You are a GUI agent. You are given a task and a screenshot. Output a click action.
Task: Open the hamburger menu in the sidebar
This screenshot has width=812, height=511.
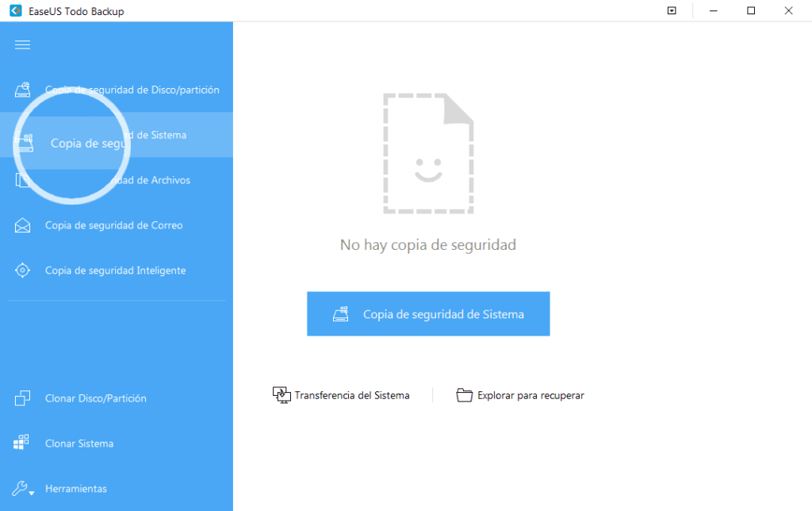[x=22, y=44]
